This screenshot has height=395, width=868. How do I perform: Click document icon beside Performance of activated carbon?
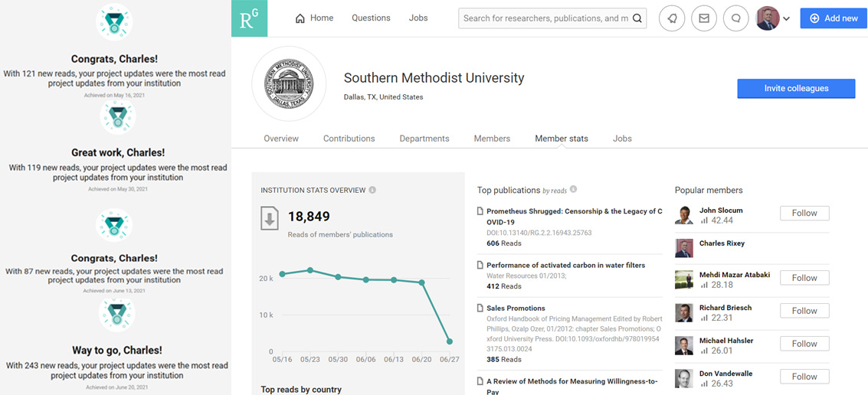[x=480, y=266]
